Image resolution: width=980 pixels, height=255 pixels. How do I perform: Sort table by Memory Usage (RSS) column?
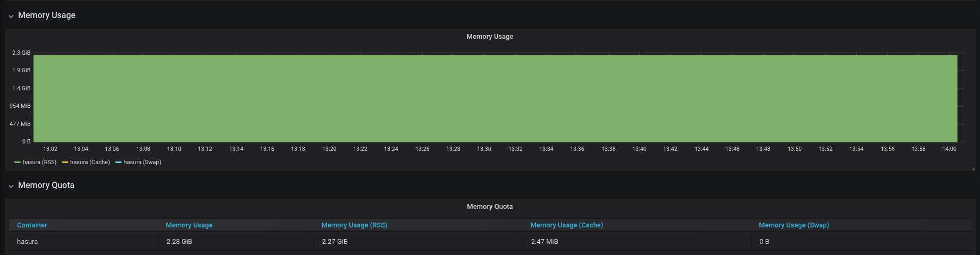pyautogui.click(x=354, y=225)
